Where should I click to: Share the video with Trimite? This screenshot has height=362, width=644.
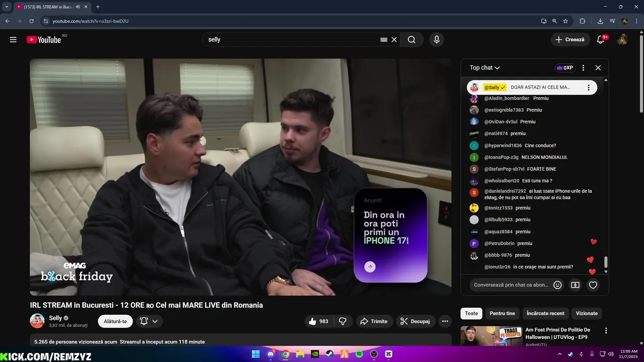[x=374, y=321]
